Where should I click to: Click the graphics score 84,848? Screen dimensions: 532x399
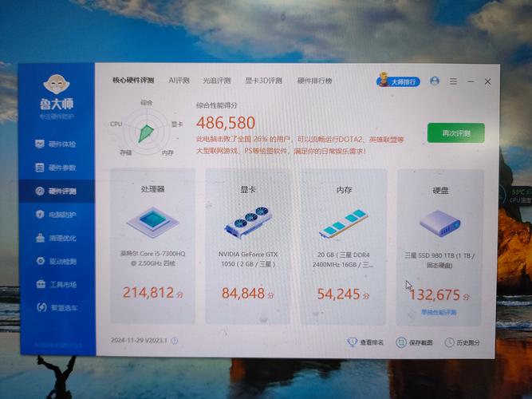click(243, 293)
